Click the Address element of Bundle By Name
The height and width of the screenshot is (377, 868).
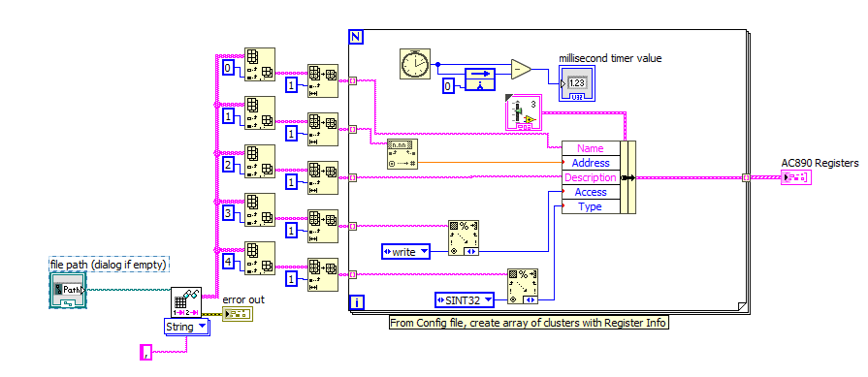591,163
